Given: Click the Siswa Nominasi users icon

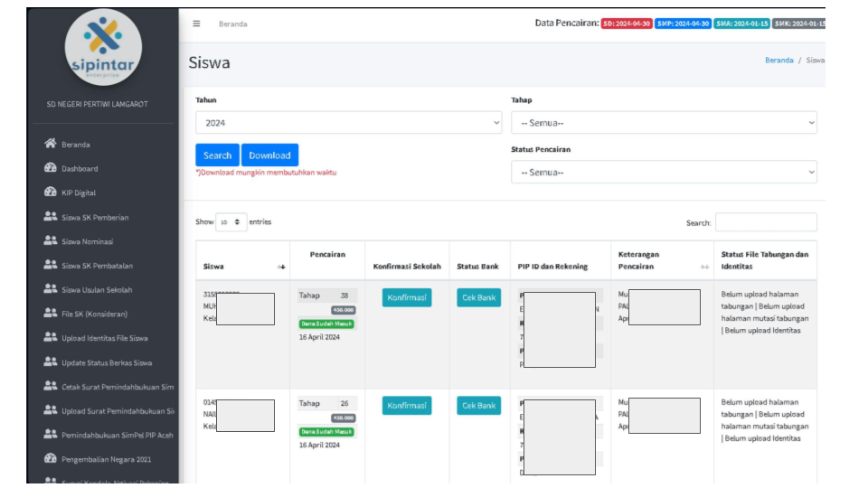Looking at the screenshot, I should point(51,240).
